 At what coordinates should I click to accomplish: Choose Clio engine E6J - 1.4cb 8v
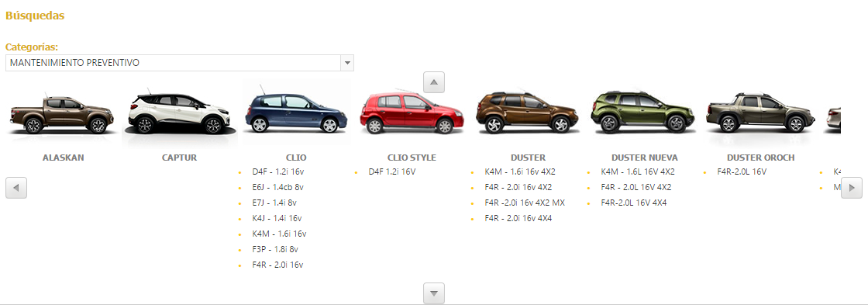[x=278, y=188]
